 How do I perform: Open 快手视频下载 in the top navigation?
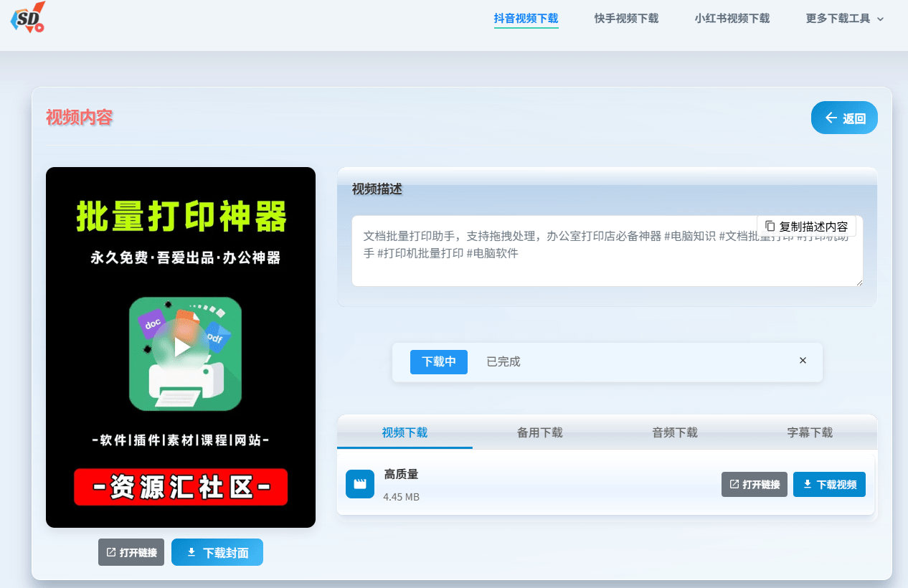tap(625, 19)
